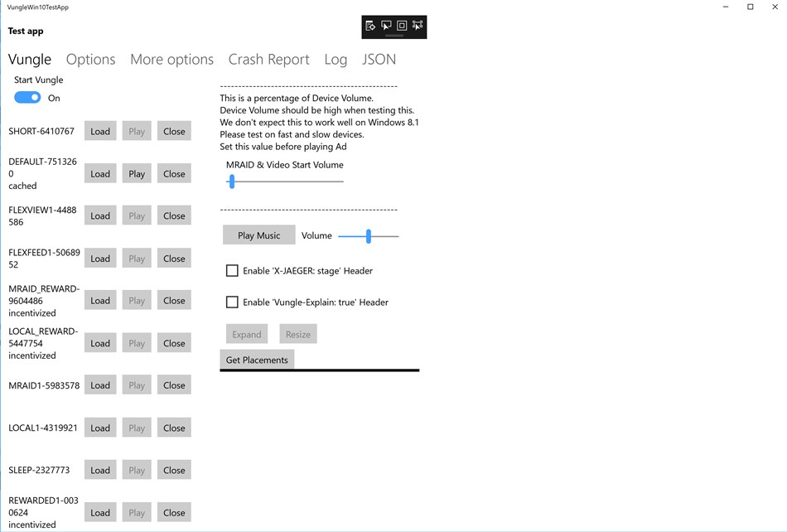
Task: Open the Options tab
Action: 91,59
